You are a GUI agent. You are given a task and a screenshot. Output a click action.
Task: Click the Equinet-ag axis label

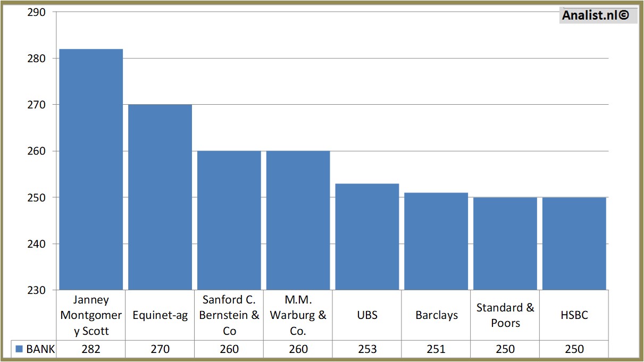click(160, 315)
